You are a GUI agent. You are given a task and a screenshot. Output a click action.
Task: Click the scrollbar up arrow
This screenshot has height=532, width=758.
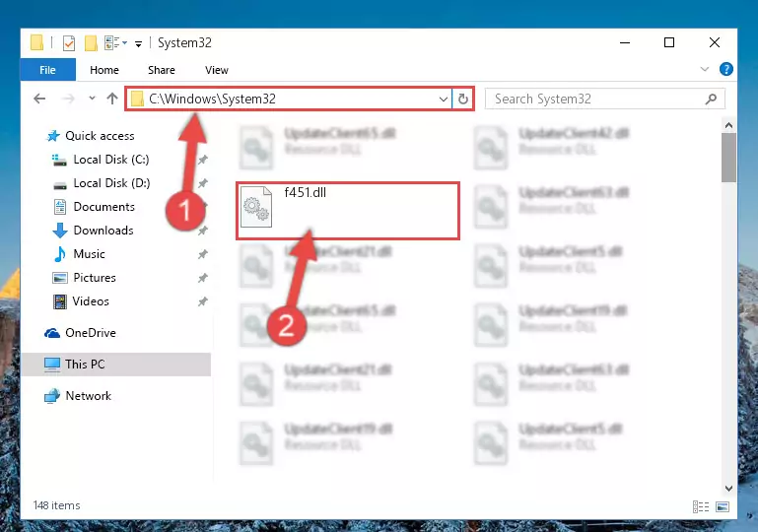[728, 126]
